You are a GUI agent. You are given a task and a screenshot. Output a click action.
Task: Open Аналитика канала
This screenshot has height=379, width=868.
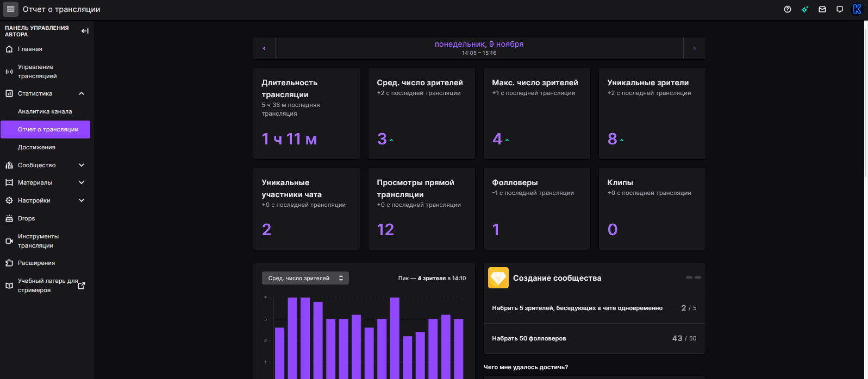point(46,111)
